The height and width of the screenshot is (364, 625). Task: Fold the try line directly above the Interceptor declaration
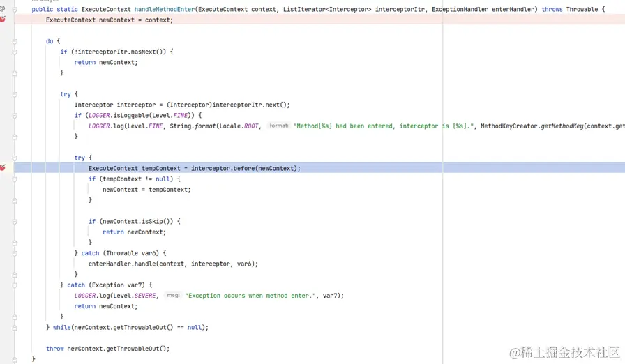click(x=15, y=94)
